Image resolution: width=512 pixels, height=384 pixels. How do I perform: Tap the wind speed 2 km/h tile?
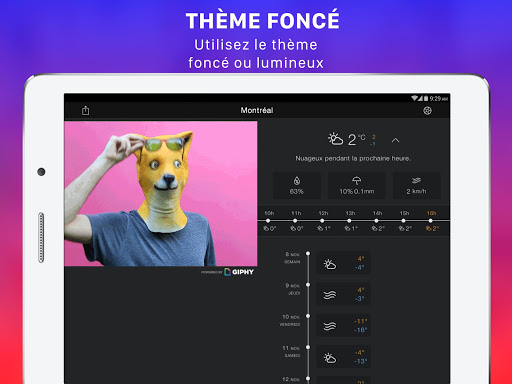pyautogui.click(x=416, y=185)
